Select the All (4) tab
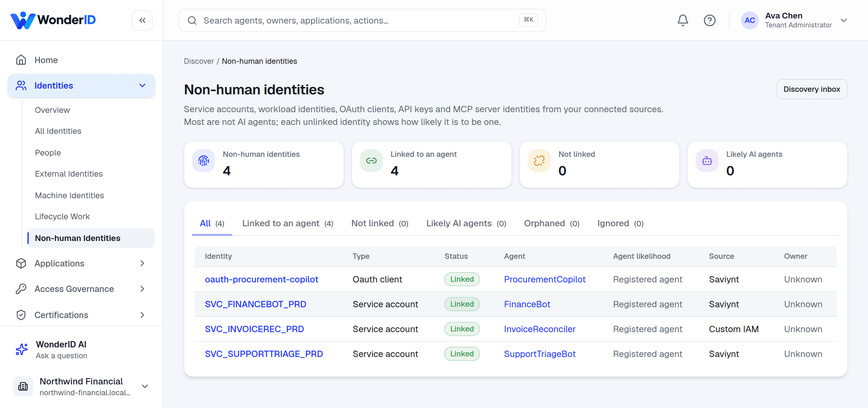Viewport: 868px width, 408px height. pyautogui.click(x=212, y=223)
